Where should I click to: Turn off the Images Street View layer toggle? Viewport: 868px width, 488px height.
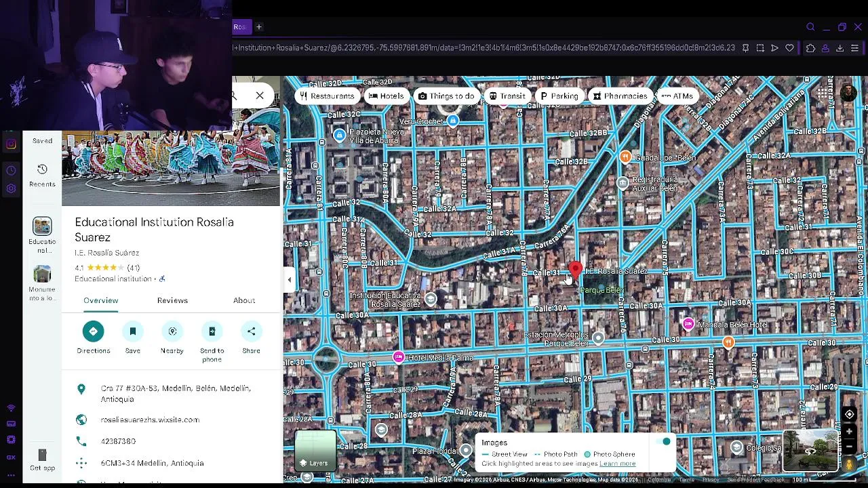[x=663, y=442]
